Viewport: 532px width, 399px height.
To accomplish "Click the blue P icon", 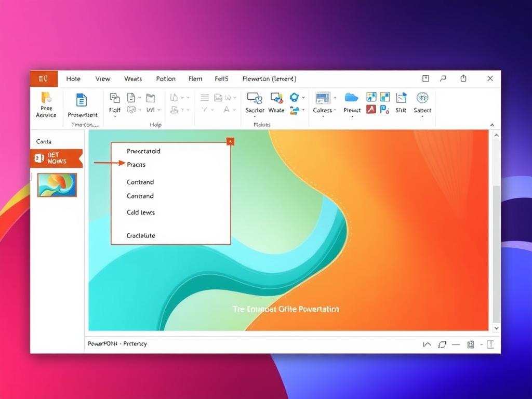I will pos(384,109).
